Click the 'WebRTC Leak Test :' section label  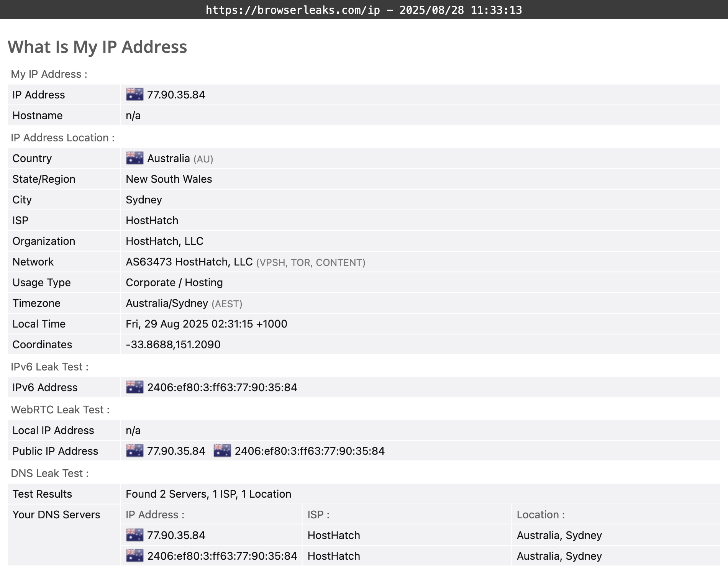coord(60,410)
